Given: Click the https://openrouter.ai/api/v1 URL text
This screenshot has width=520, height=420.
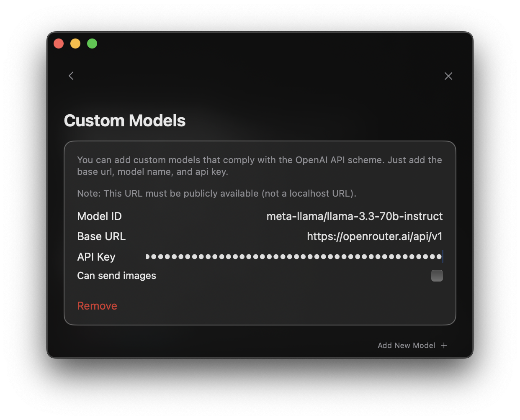Looking at the screenshot, I should point(374,236).
